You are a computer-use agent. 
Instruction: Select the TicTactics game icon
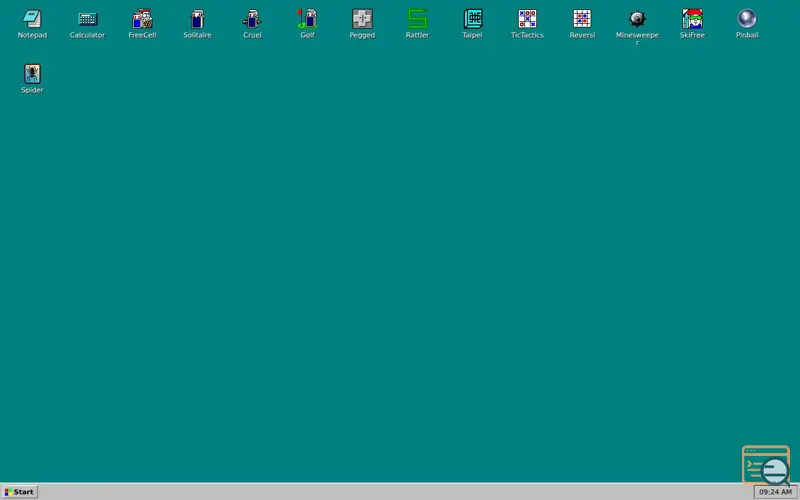(x=527, y=19)
